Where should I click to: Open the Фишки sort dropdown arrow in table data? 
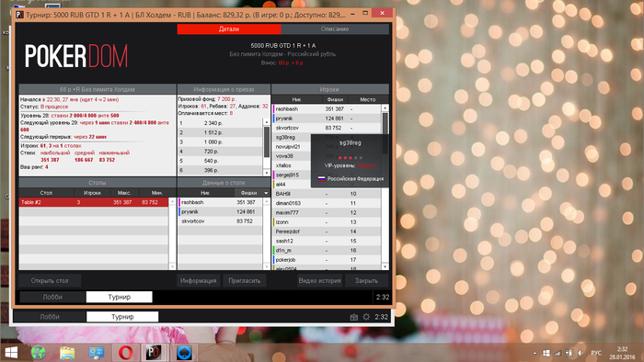click(266, 193)
